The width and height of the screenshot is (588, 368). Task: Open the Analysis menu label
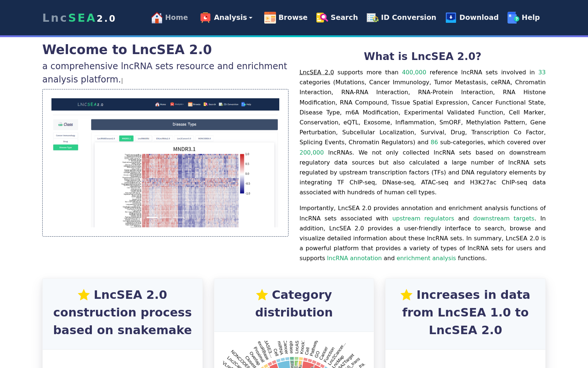230,17
